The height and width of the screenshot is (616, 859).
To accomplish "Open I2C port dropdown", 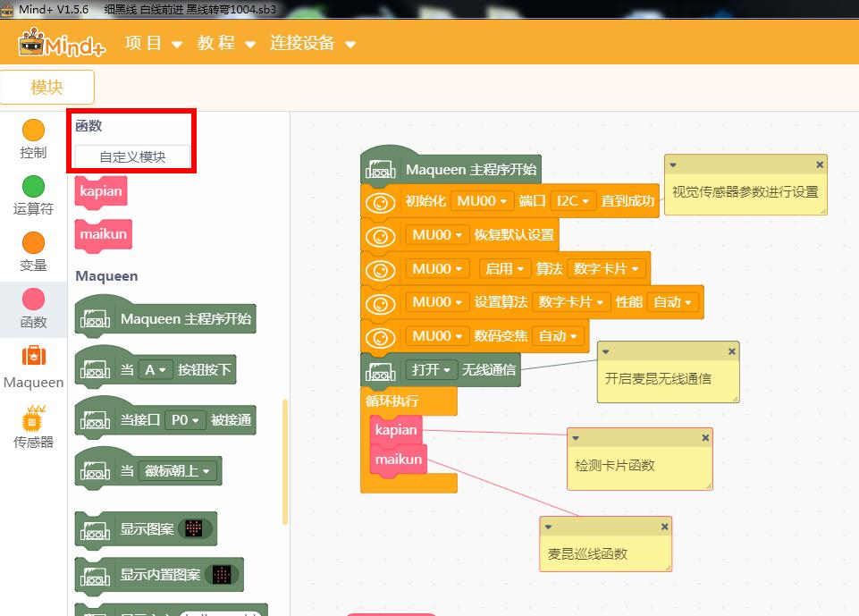I will click(x=572, y=201).
